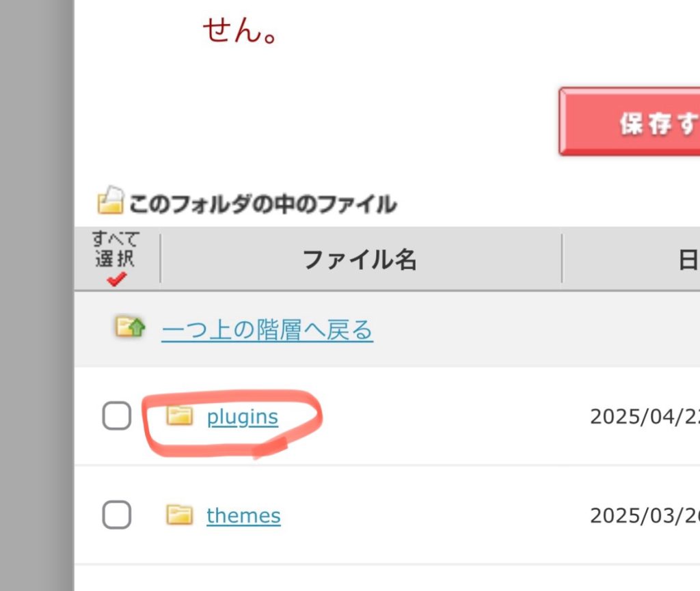The image size is (700, 591).
Task: Click the themes row date 2025/03
Action: (x=644, y=515)
